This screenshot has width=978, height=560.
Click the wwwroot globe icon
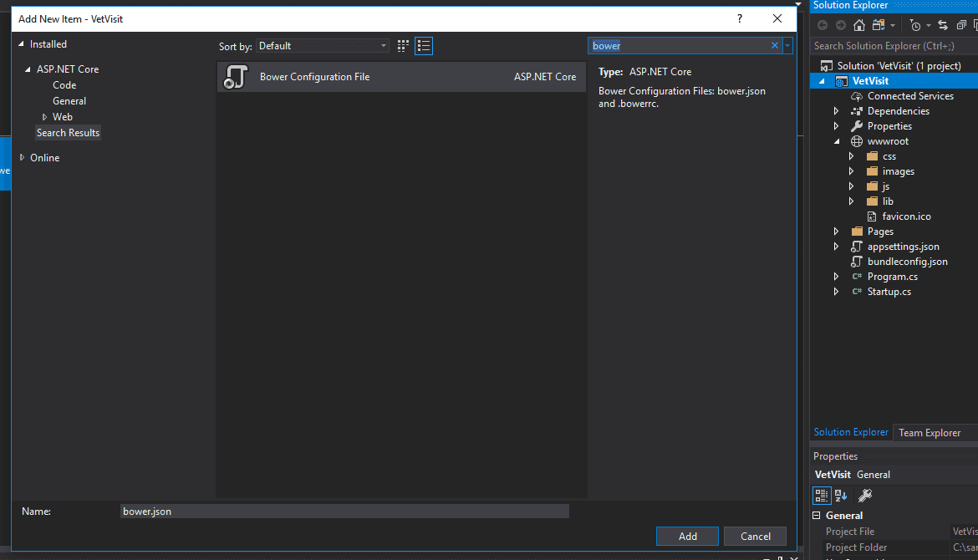pos(857,141)
